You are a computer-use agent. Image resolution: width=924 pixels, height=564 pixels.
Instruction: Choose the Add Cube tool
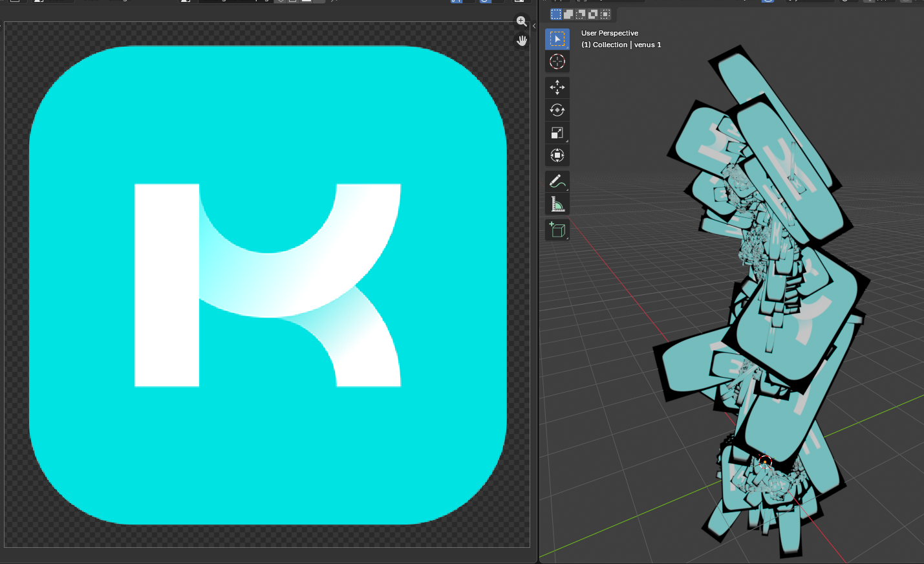coord(557,230)
